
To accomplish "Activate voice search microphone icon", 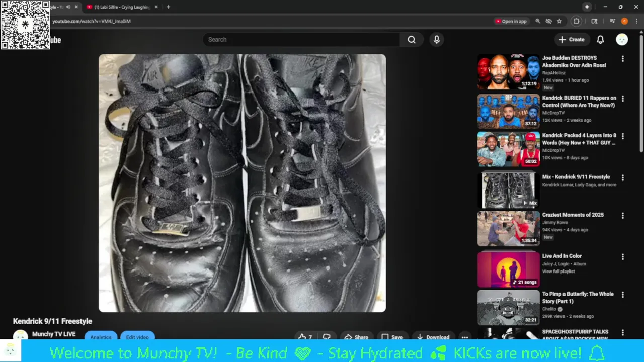I will click(437, 40).
